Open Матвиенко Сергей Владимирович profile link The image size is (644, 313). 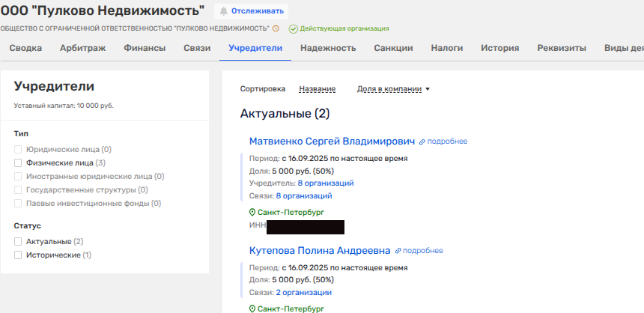[332, 141]
